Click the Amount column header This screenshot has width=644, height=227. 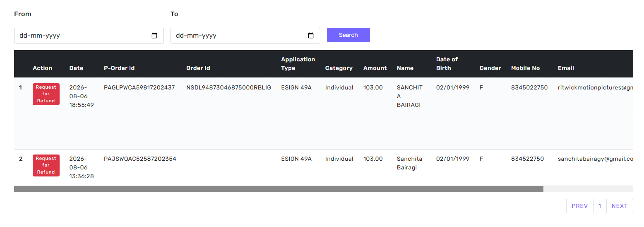(x=375, y=68)
